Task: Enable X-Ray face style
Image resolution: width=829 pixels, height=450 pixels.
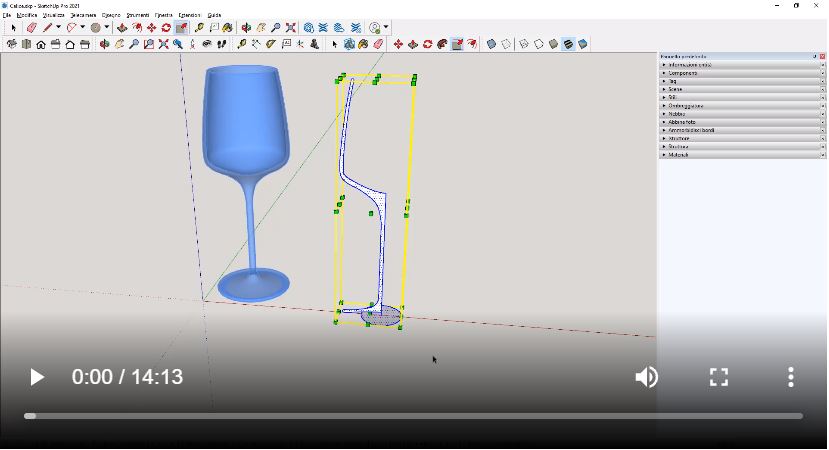Action: click(x=491, y=44)
